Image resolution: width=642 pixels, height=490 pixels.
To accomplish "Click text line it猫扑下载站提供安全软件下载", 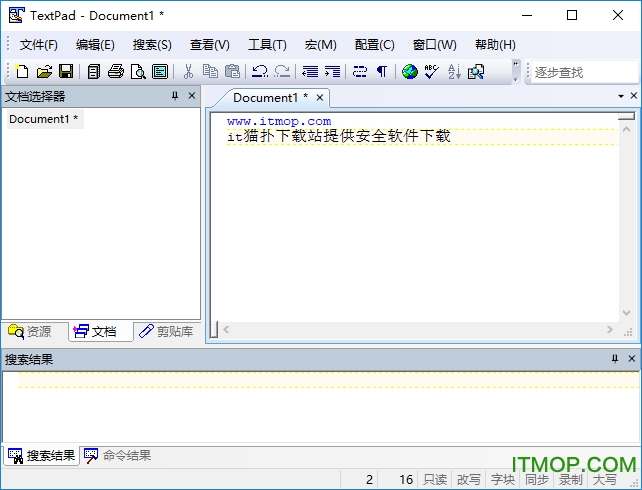I will click(339, 136).
